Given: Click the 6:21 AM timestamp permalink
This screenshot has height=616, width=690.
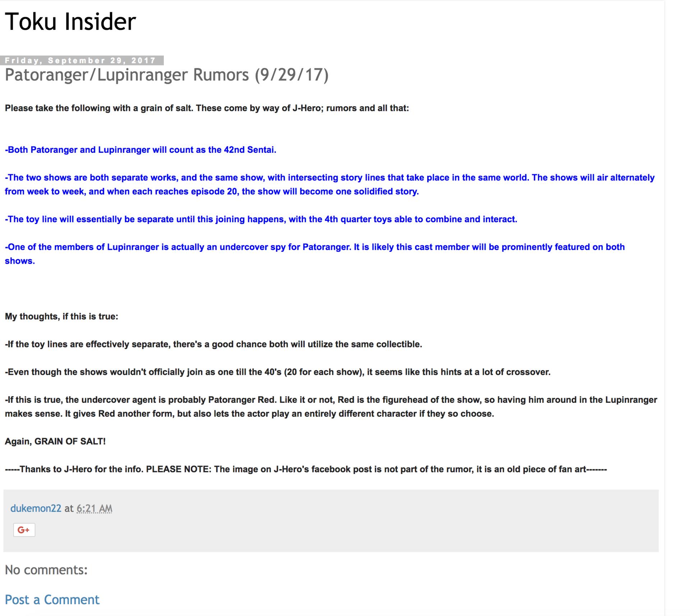Looking at the screenshot, I should click(94, 508).
